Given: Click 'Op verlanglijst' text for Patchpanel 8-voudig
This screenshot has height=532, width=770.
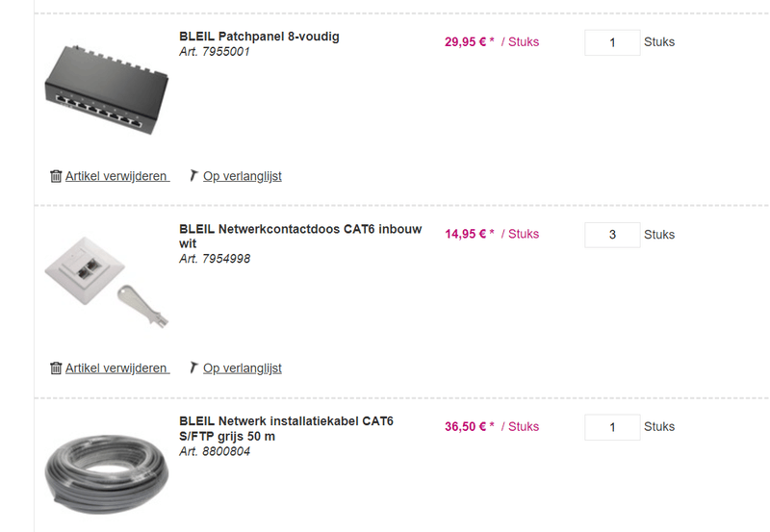Looking at the screenshot, I should click(x=242, y=176).
